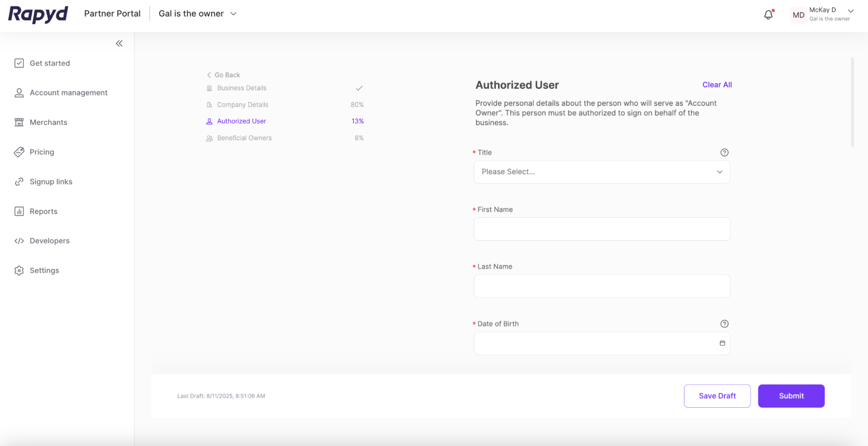The height and width of the screenshot is (446, 868).
Task: Expand the McKay D user menu
Action: [850, 11]
